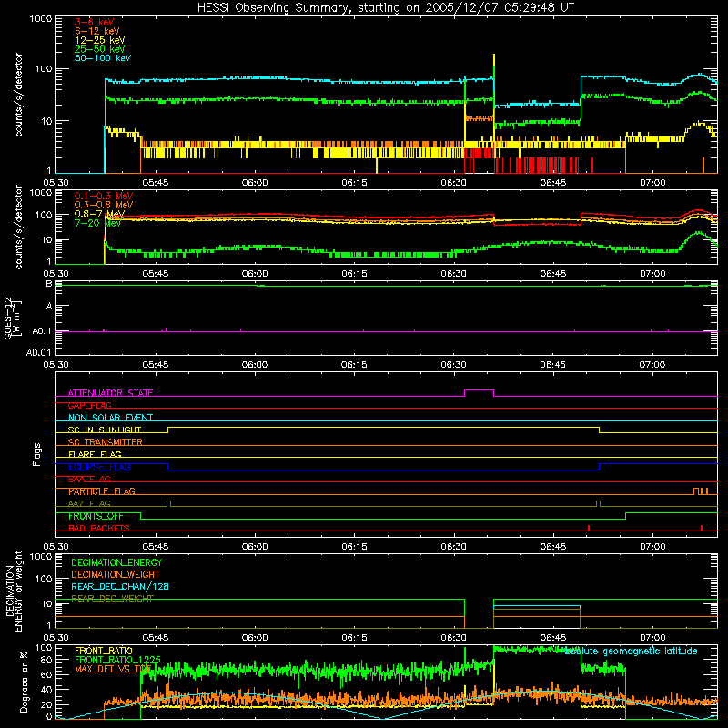This screenshot has width=728, height=728.
Task: Click the 7-20 MeV legend label
Action: 97,223
